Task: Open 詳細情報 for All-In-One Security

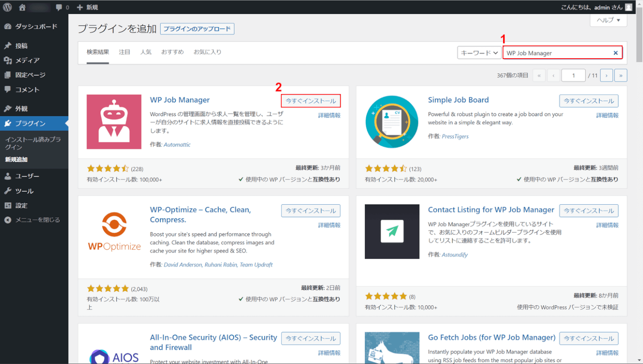Action: [x=329, y=353]
